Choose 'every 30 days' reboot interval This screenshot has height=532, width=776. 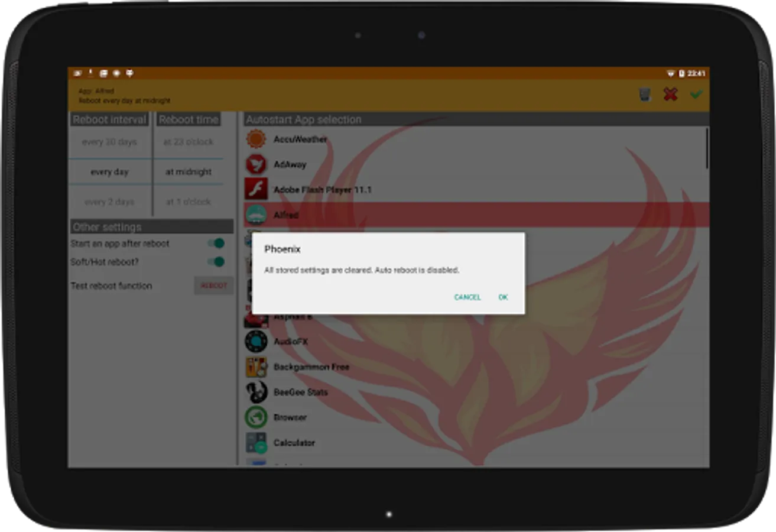click(109, 142)
